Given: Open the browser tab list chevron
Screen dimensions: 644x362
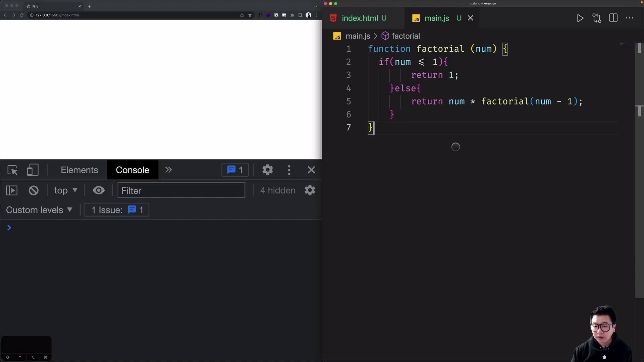Looking at the screenshot, I should click(x=316, y=6).
